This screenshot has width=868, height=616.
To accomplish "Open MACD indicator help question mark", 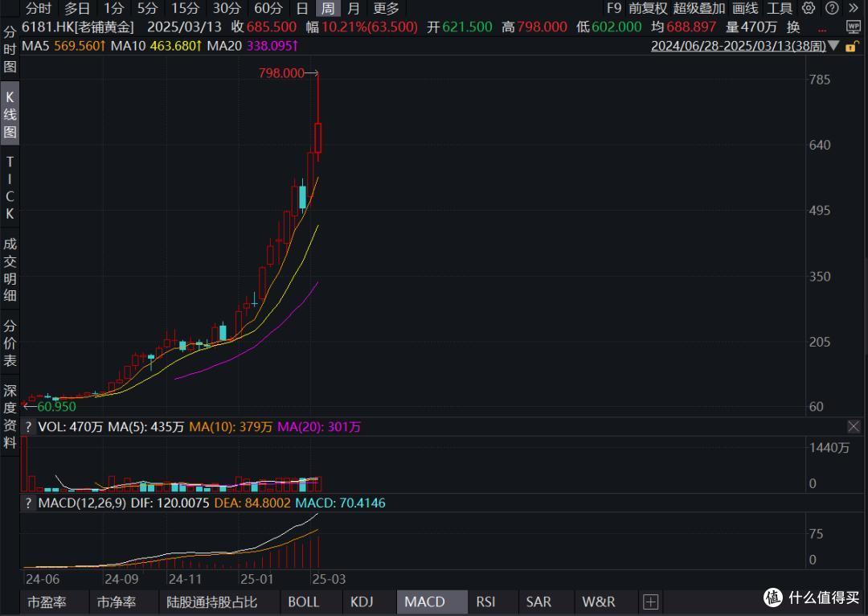I will point(28,503).
